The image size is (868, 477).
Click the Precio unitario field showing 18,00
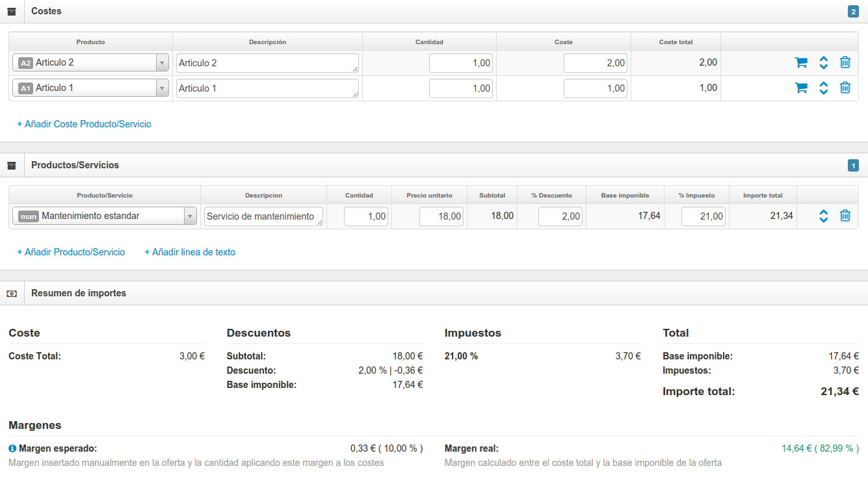[x=441, y=216]
